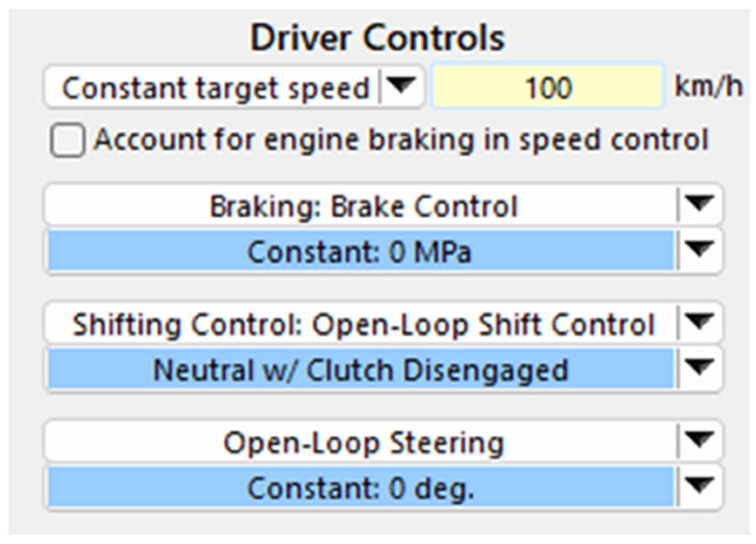Expand the Shifting Control dropdown arrow
The width and height of the screenshot is (756, 544).
(x=699, y=323)
